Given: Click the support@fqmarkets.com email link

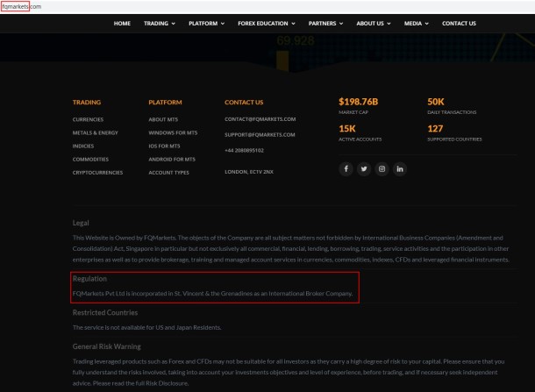Looking at the screenshot, I should pos(260,135).
